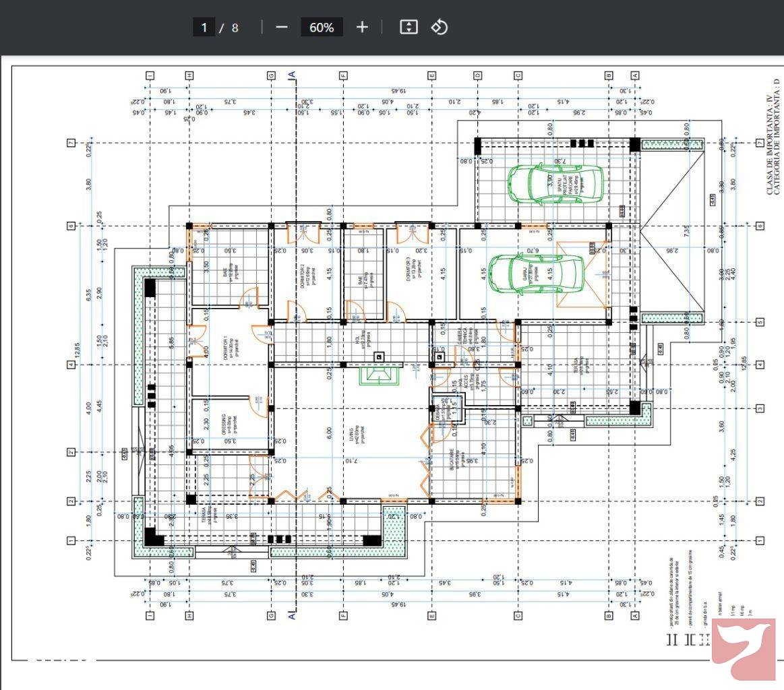Click the LIVING room label
This screenshot has height=690, width=784.
pos(351,435)
